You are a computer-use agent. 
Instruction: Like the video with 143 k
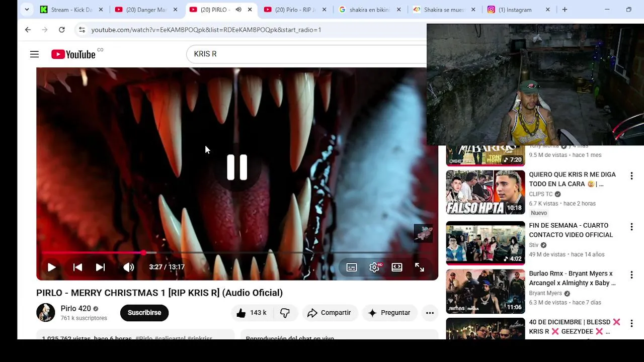pyautogui.click(x=252, y=313)
